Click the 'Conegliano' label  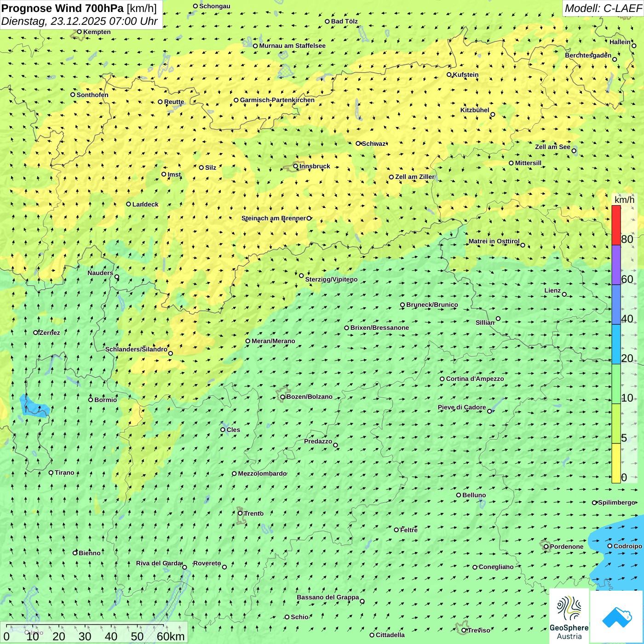(x=496, y=567)
